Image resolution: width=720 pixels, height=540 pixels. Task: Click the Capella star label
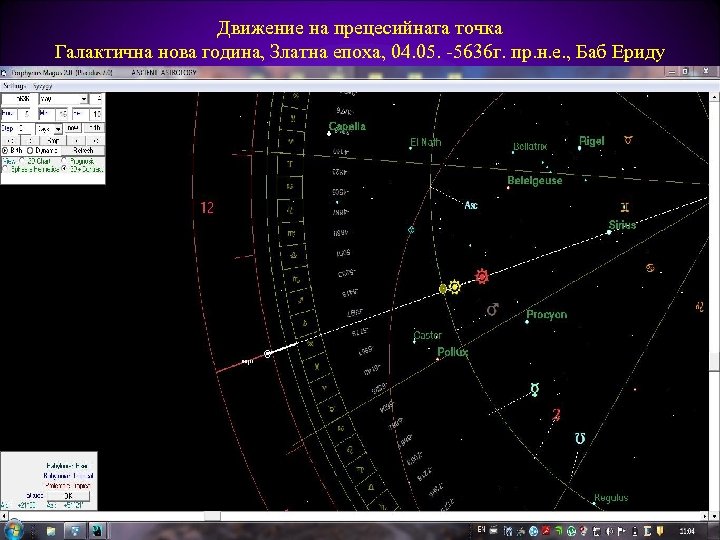coord(348,126)
